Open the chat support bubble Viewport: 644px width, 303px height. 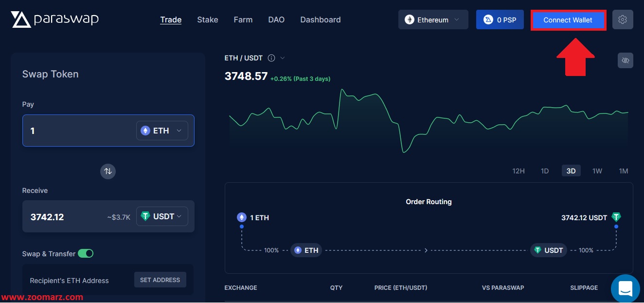626,288
